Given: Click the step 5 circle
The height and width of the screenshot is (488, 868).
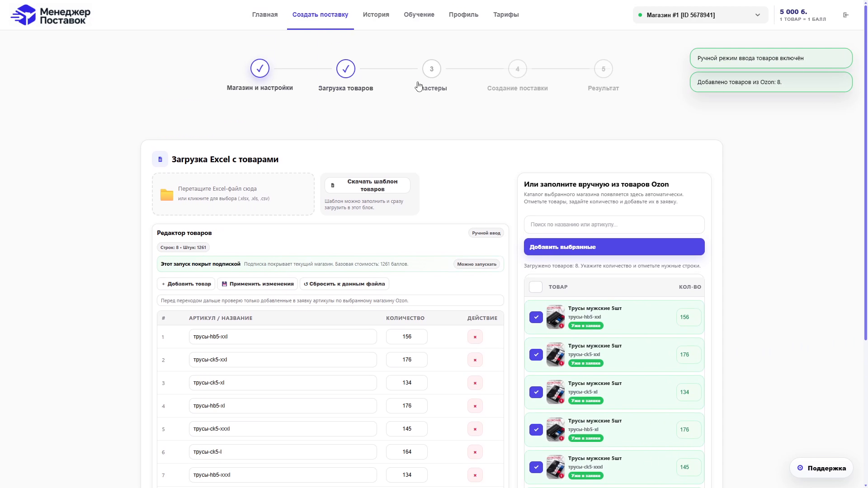Looking at the screenshot, I should coord(604,69).
